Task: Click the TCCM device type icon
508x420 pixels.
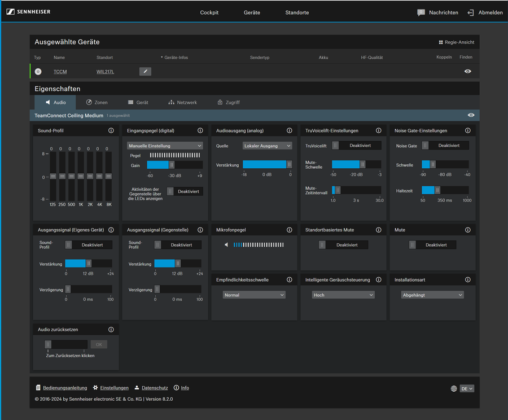Action: click(38, 72)
